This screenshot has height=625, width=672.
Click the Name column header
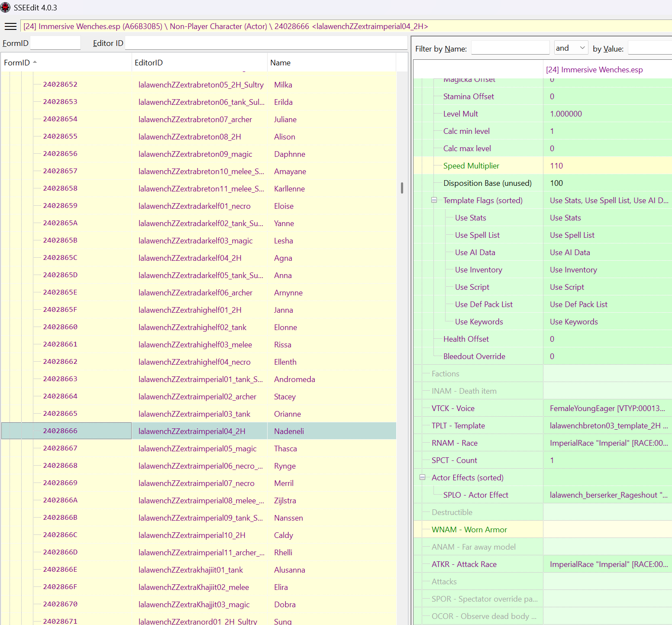pos(280,63)
